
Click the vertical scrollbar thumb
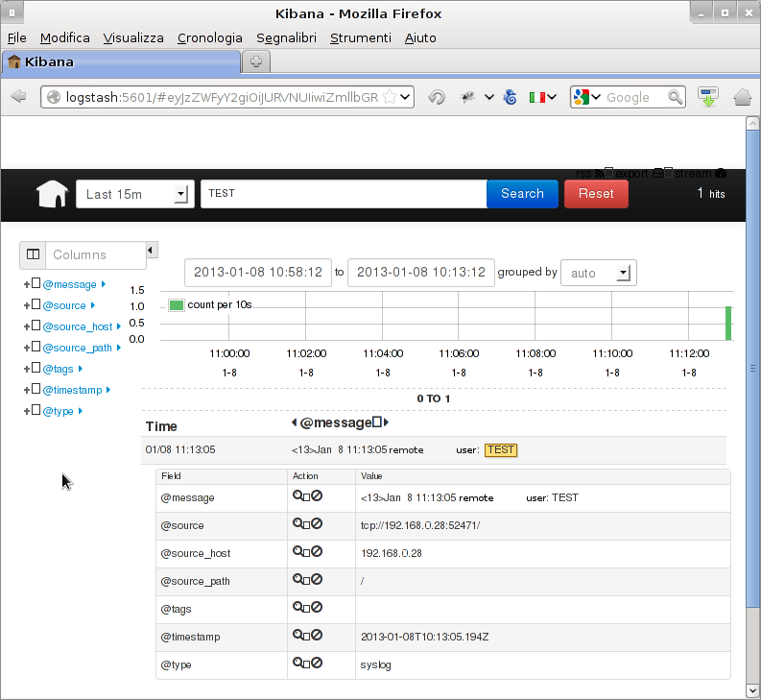click(x=752, y=368)
